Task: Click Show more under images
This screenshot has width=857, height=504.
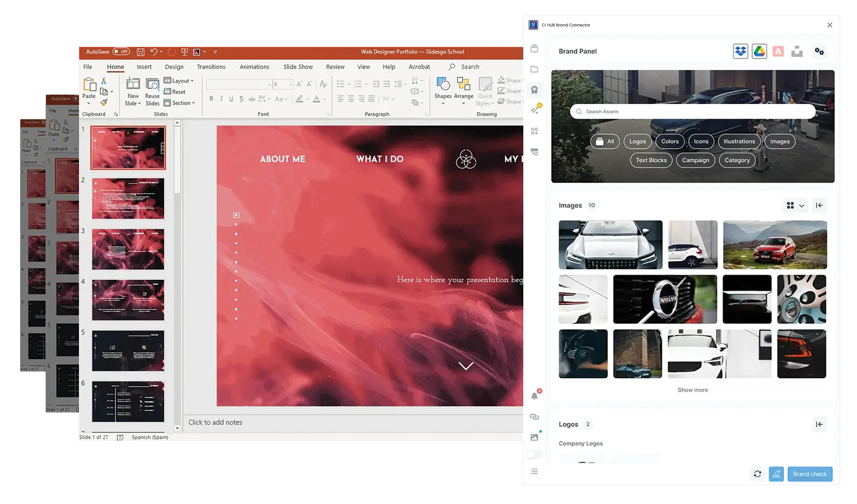Action: [692, 390]
